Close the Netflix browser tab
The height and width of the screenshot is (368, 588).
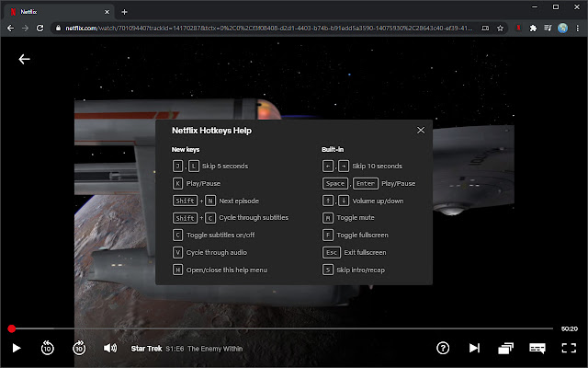coord(107,12)
